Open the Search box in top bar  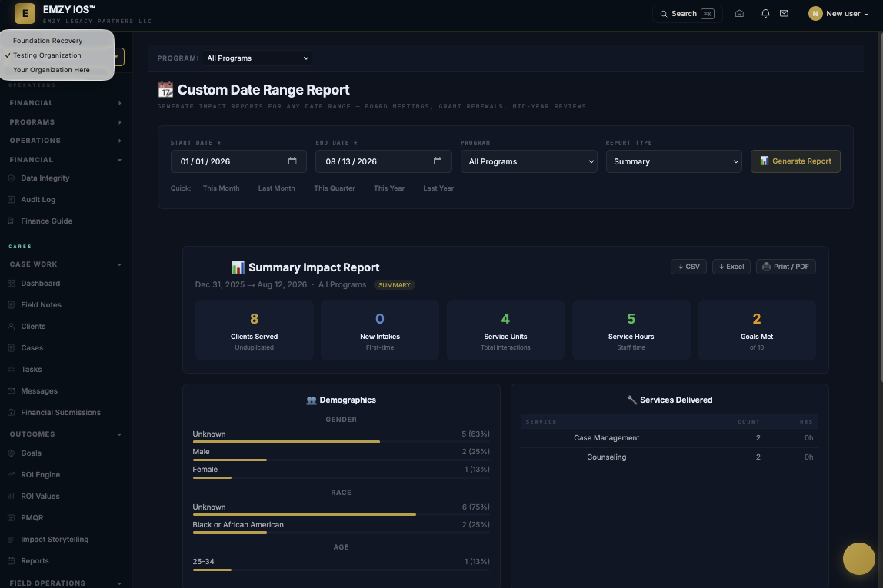[x=687, y=14]
